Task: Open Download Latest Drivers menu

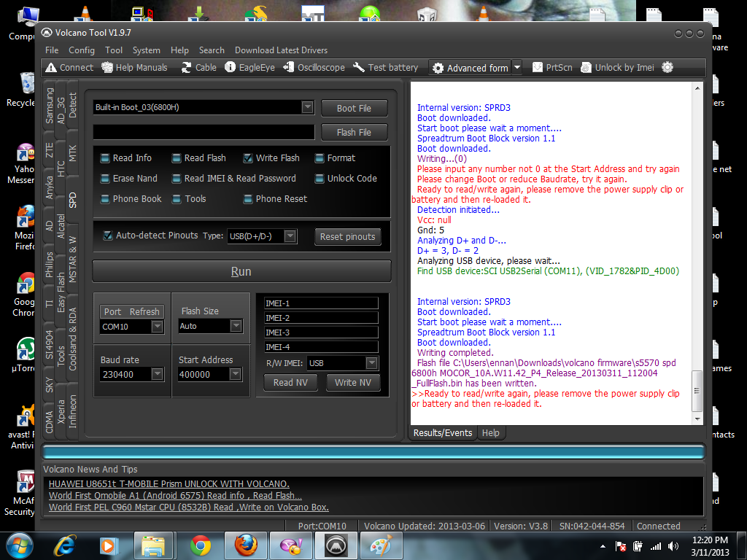Action: tap(281, 50)
